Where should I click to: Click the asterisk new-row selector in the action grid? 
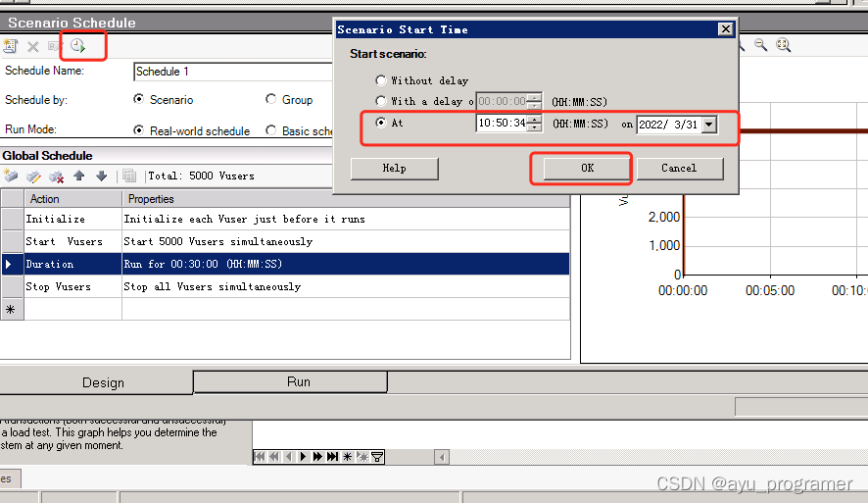[12, 309]
